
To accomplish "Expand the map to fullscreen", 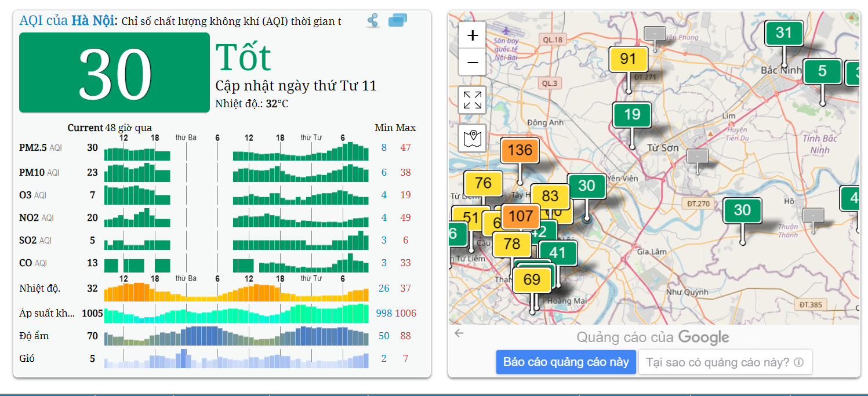I will tap(473, 100).
